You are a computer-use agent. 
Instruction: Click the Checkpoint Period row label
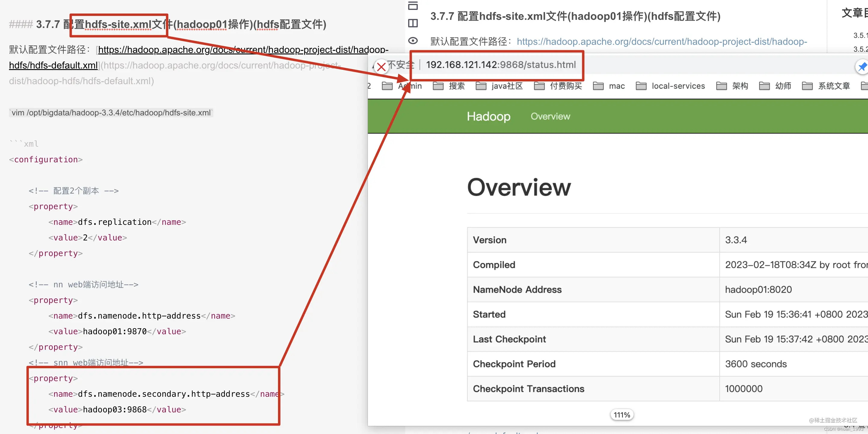(x=514, y=364)
